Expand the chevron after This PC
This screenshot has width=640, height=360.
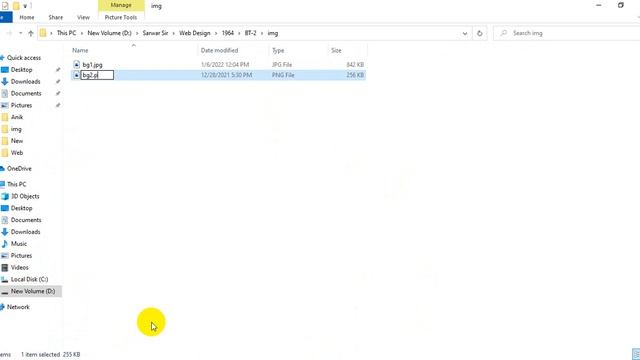coord(82,33)
